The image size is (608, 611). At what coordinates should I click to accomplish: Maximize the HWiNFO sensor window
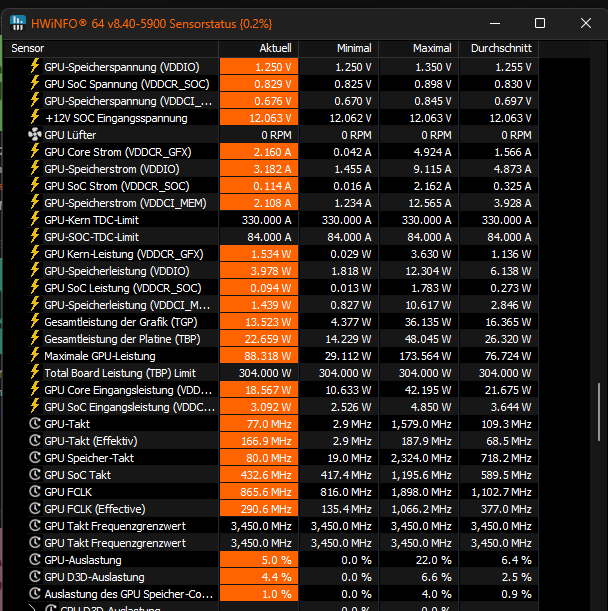click(540, 23)
